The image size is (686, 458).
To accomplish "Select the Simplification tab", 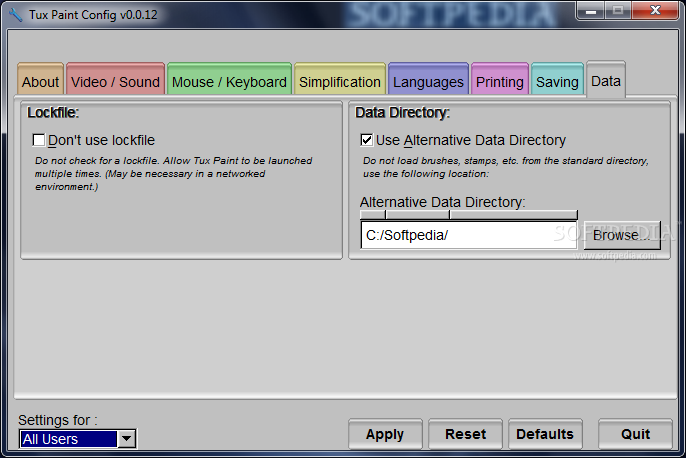I will pyautogui.click(x=340, y=79).
